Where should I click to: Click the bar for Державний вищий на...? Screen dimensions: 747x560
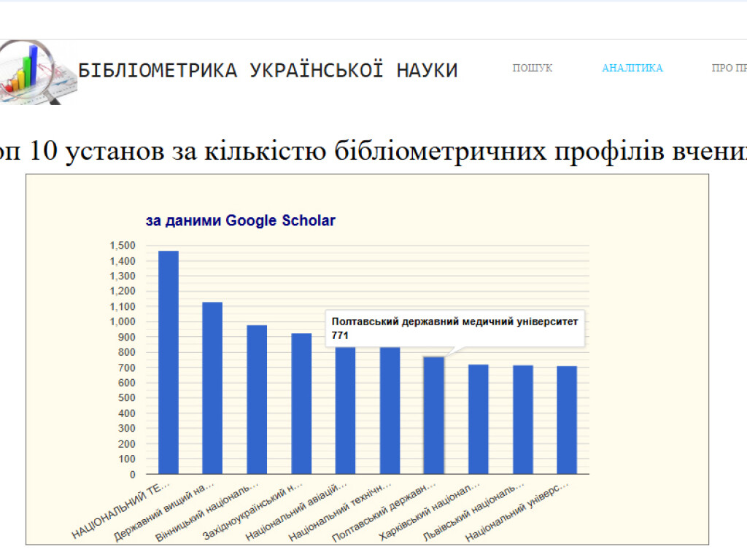(x=212, y=386)
